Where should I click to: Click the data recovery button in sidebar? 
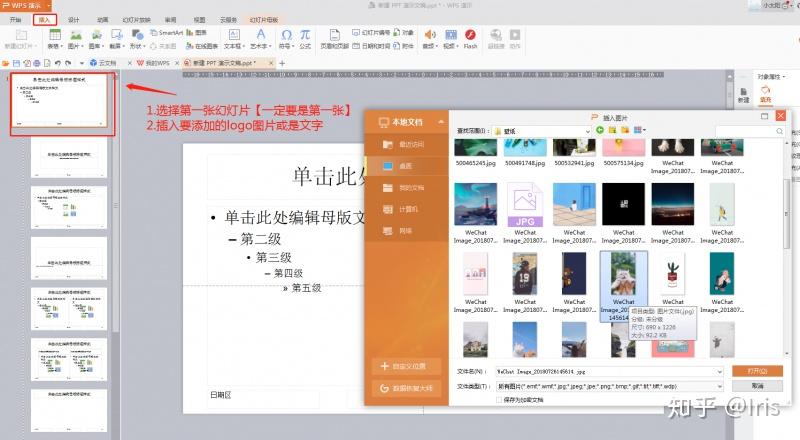(407, 388)
